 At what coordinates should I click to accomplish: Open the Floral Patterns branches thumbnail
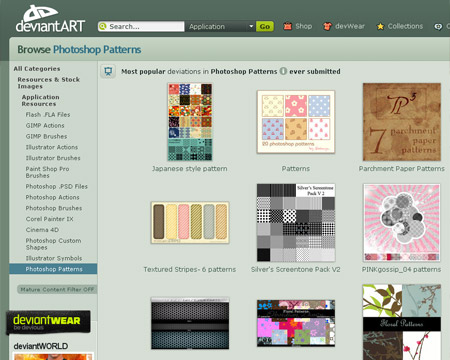(402, 322)
